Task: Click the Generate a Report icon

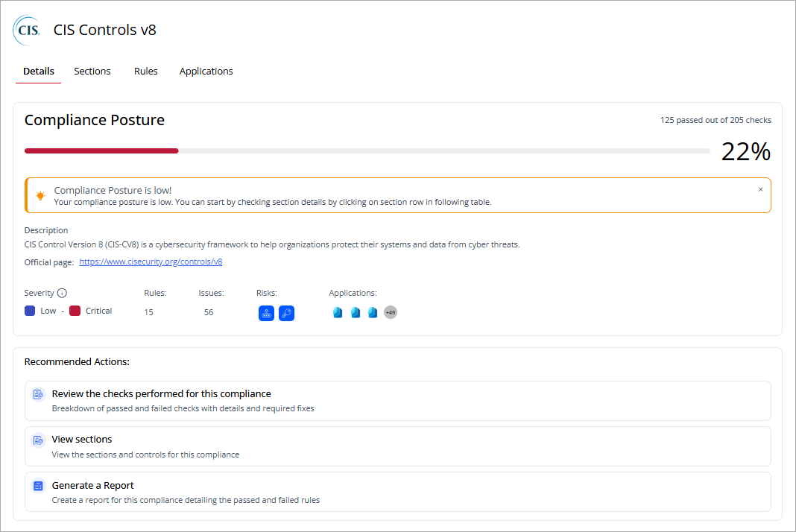Action: click(x=38, y=486)
